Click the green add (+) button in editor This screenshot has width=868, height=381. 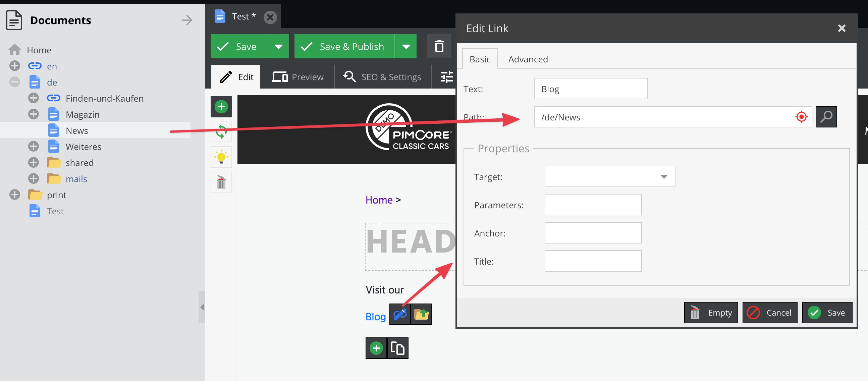(x=221, y=107)
